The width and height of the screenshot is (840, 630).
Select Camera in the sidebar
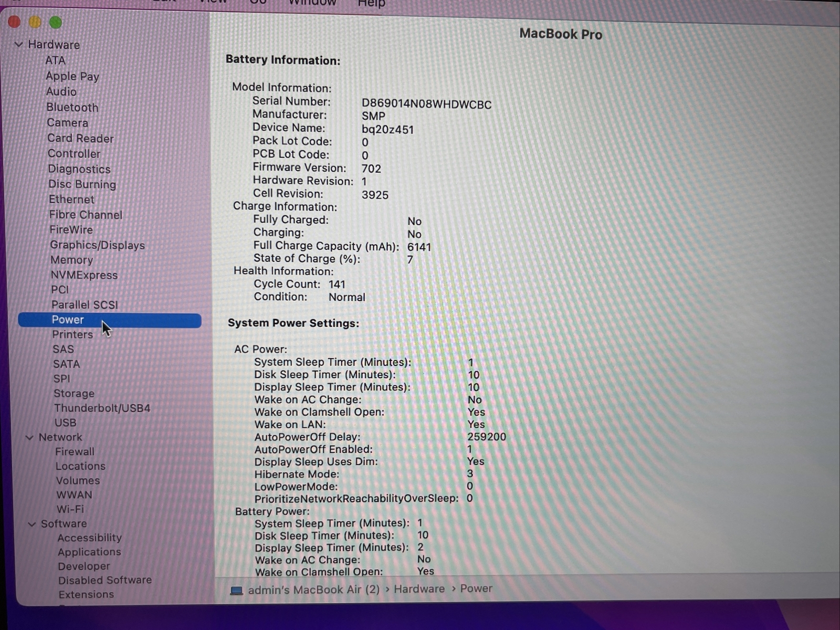tap(68, 122)
